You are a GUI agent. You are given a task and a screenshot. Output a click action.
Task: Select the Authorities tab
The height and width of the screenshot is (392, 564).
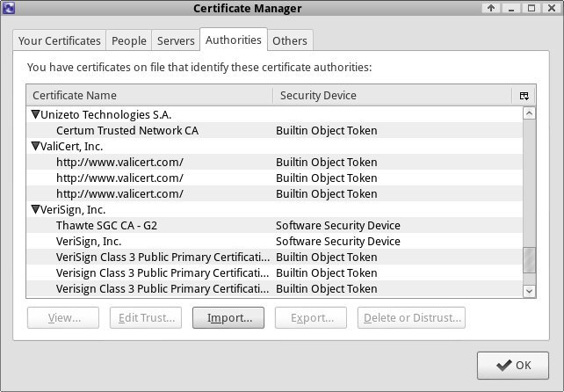234,40
